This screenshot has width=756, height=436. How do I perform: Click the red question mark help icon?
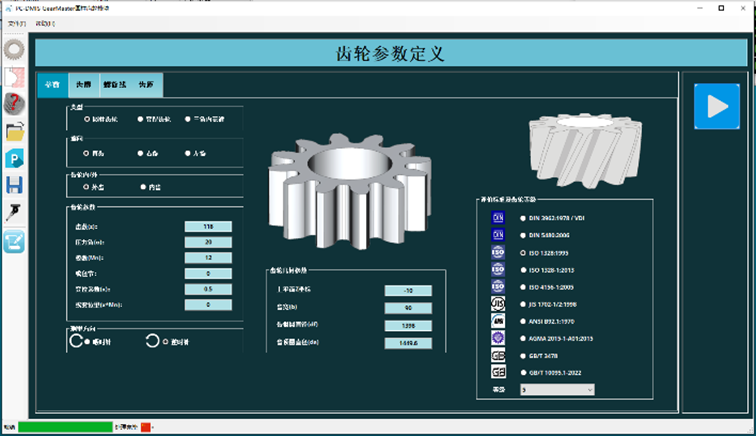15,104
